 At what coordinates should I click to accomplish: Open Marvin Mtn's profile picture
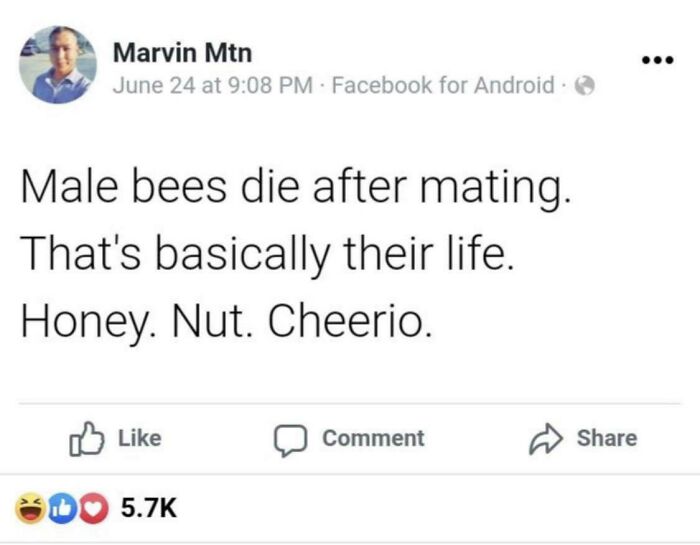58,65
